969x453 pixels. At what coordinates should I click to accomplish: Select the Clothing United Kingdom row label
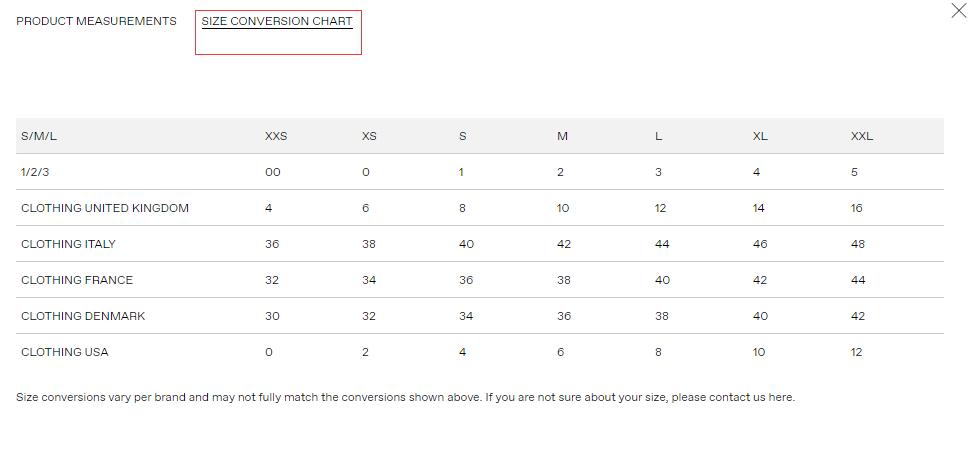pyautogui.click(x=105, y=208)
